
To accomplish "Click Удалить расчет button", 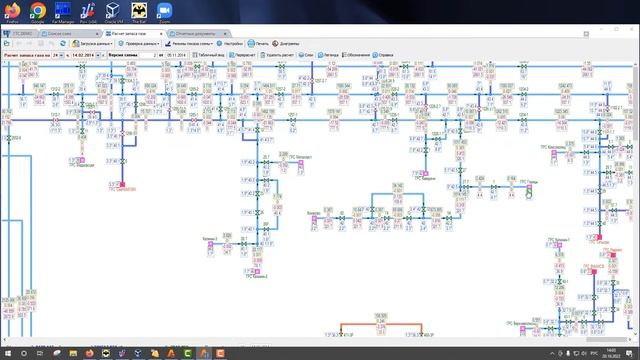I will coord(277,55).
